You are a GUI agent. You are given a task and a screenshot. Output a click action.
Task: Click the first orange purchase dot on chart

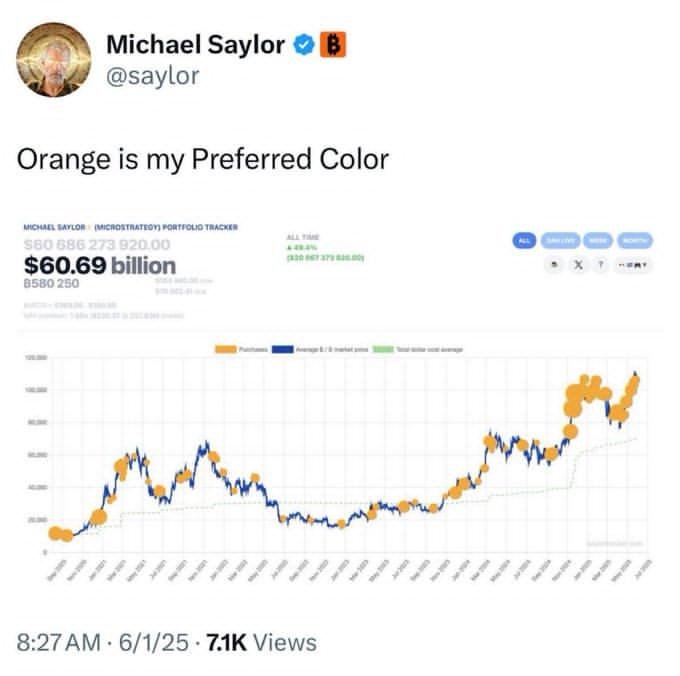tap(56, 533)
